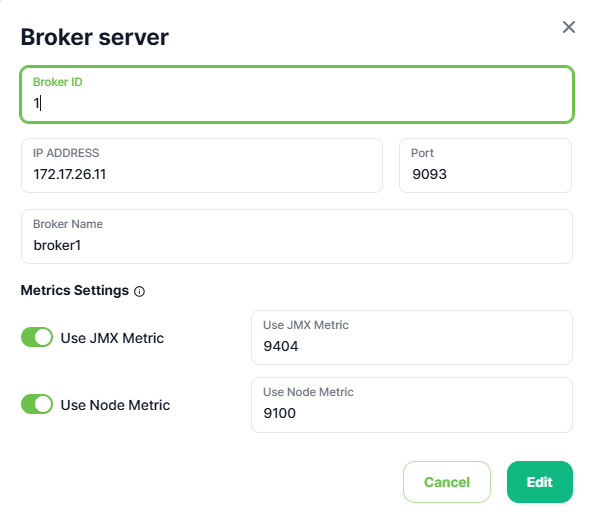Disable the Use JMX Metric switch

click(37, 337)
